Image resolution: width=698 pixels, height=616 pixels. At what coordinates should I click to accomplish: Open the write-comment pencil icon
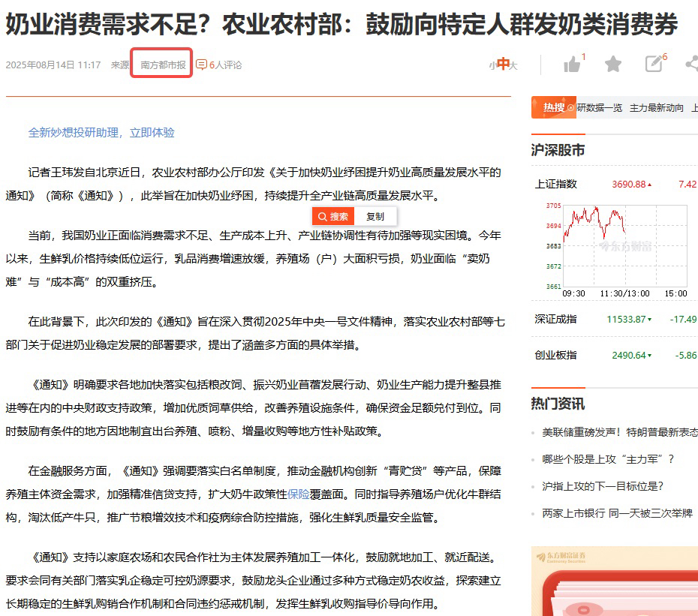coord(654,64)
